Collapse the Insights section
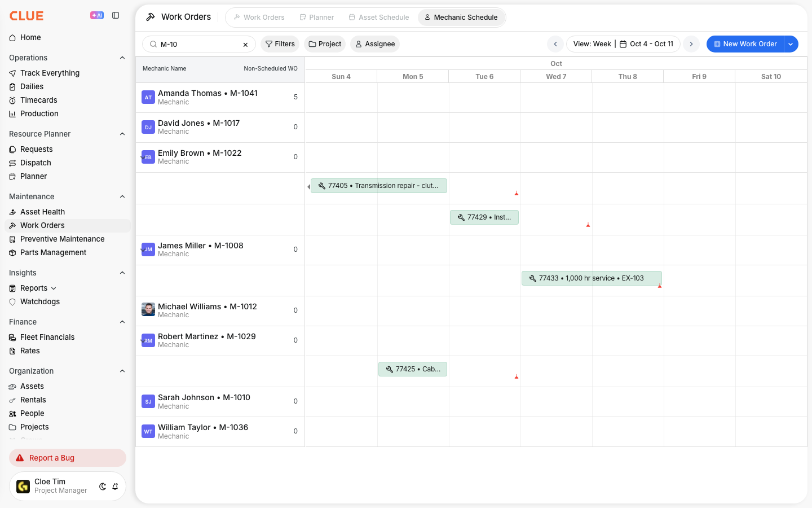Screen dimensions: 812x508 point(122,273)
